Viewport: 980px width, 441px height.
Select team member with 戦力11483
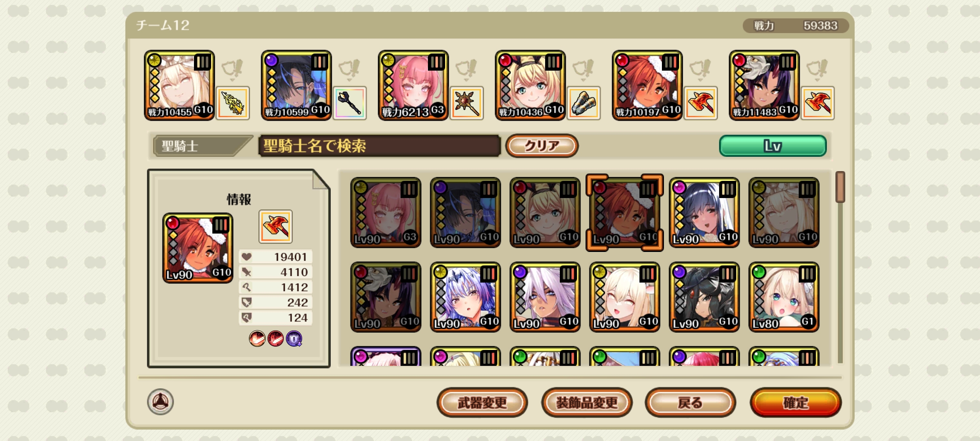point(764,85)
